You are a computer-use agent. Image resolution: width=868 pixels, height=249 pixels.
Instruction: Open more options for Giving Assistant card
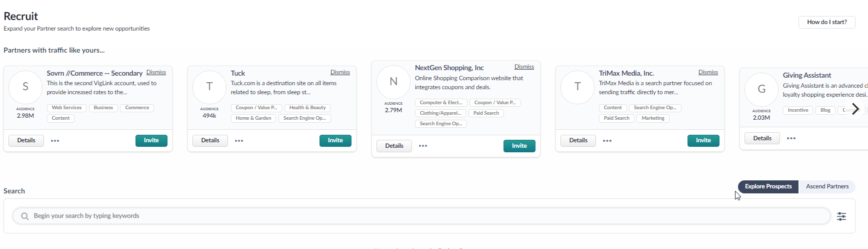click(791, 138)
